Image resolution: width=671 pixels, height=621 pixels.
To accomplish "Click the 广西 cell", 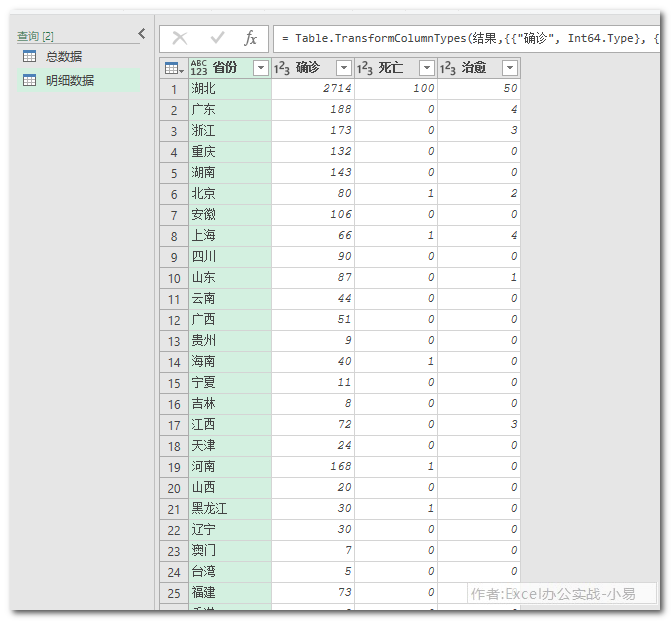I will [230, 319].
